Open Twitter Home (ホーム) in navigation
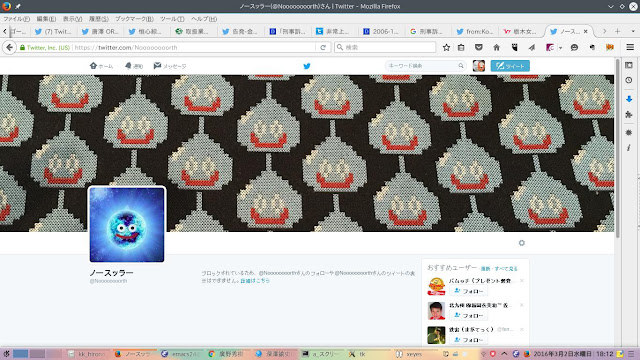The image size is (640, 360). point(101,66)
